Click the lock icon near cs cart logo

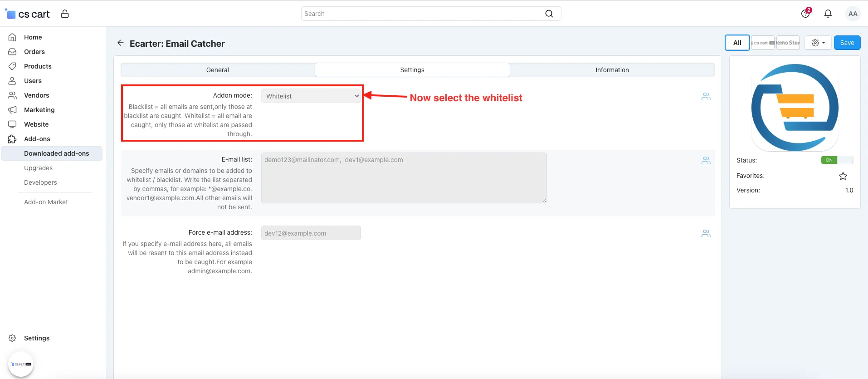tap(65, 14)
